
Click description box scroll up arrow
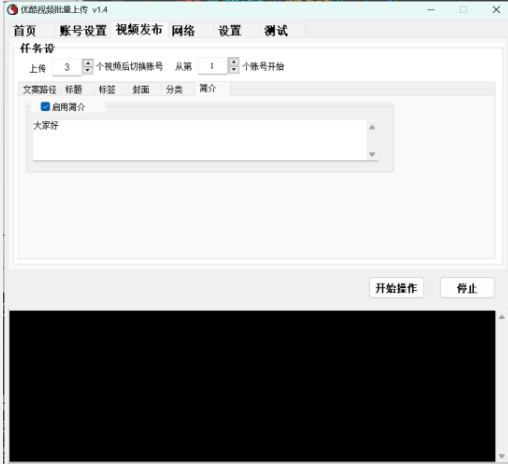(372, 127)
